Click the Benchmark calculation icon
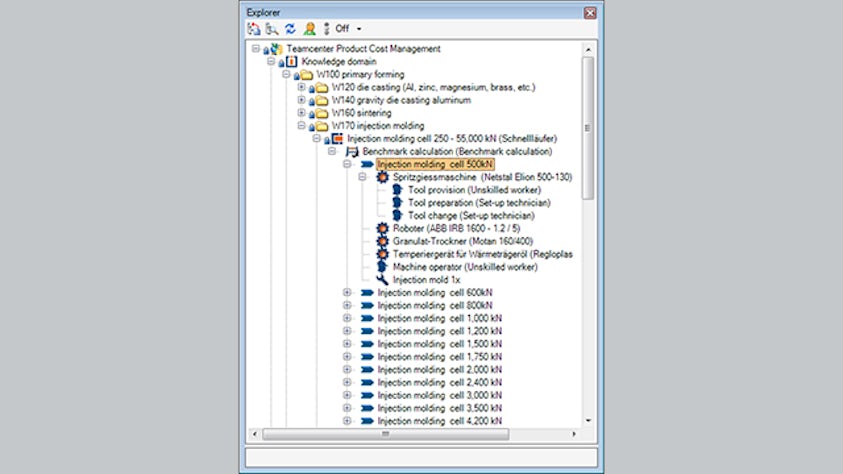 352,152
